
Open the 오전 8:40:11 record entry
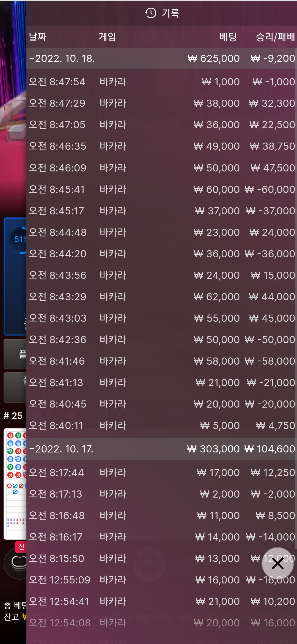point(162,425)
